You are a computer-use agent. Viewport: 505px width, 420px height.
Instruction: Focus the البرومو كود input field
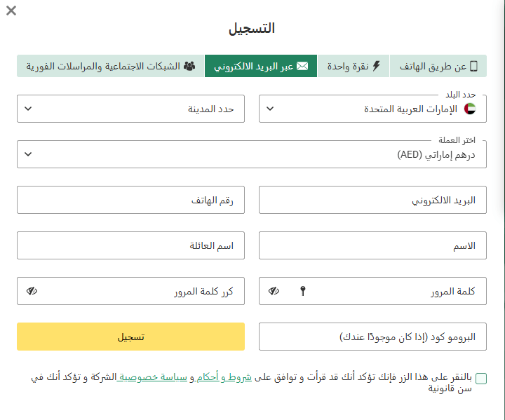coord(372,337)
